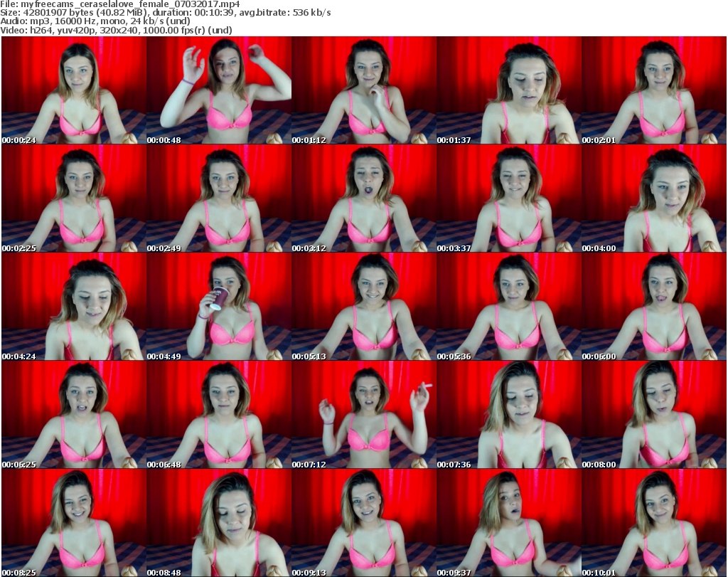This screenshot has height=577, width=728.
Task: Select the thumbnail frame at 00:02:25
Action: pyautogui.click(x=74, y=198)
